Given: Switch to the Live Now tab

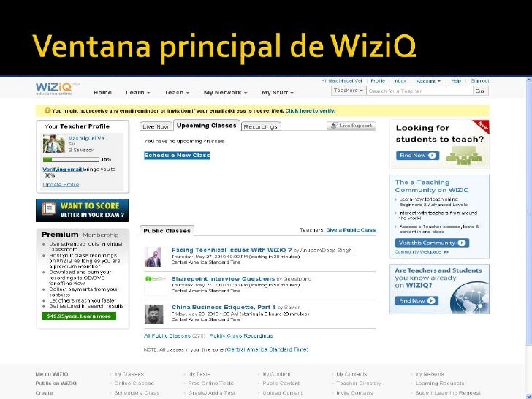Looking at the screenshot, I should [x=156, y=126].
